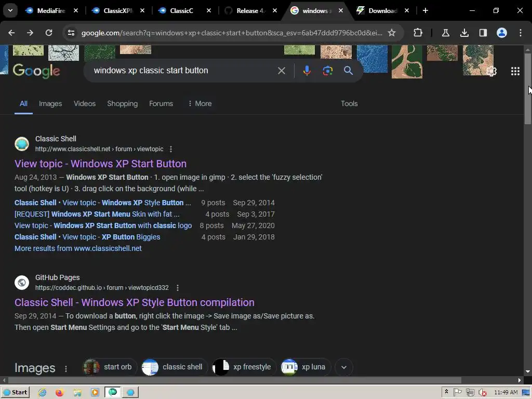Image resolution: width=532 pixels, height=399 pixels.
Task: Open options for the Classic Shell result
Action: point(170,149)
